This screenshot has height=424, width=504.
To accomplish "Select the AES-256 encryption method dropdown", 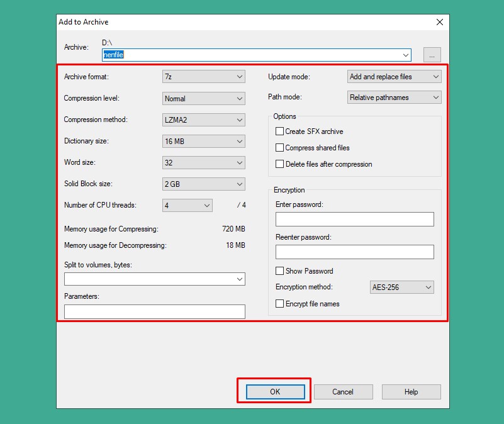I will point(402,287).
